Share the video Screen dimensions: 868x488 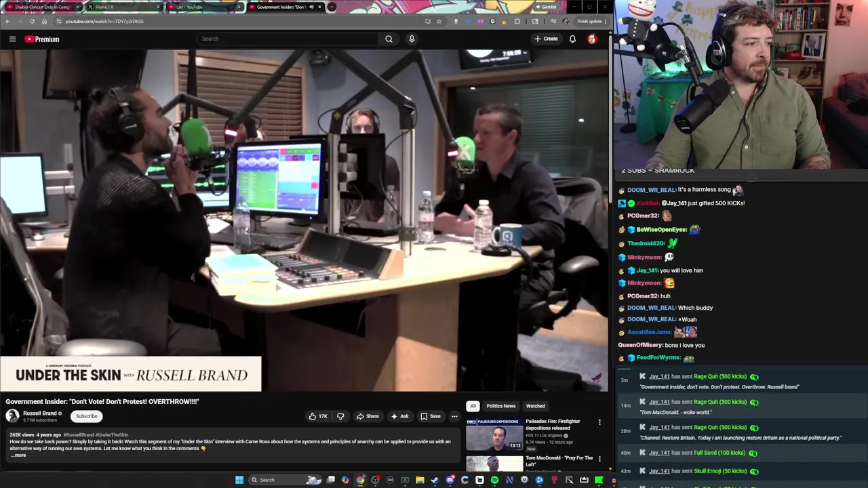368,416
